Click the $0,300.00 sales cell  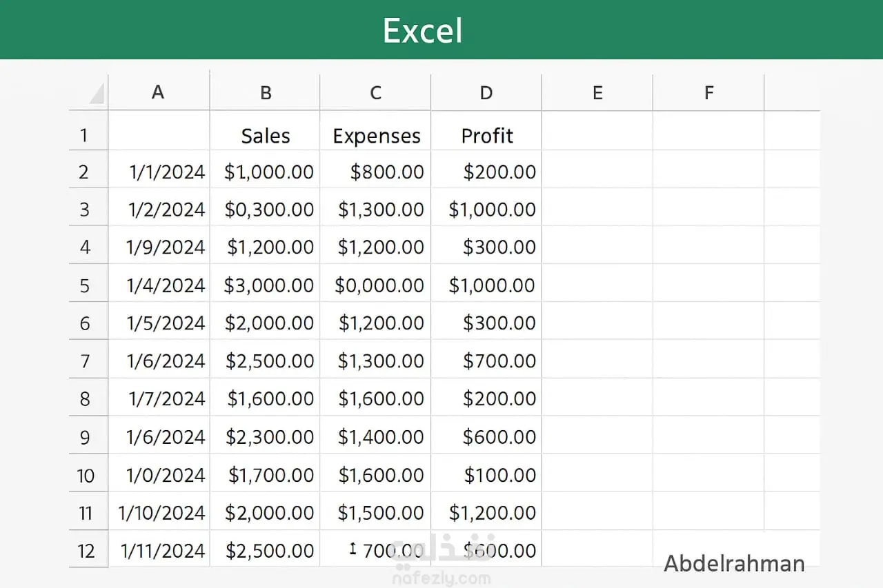click(x=269, y=210)
